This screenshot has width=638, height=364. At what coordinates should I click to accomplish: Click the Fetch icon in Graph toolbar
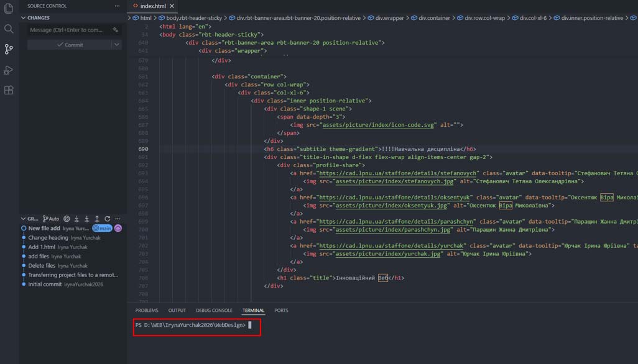point(76,219)
